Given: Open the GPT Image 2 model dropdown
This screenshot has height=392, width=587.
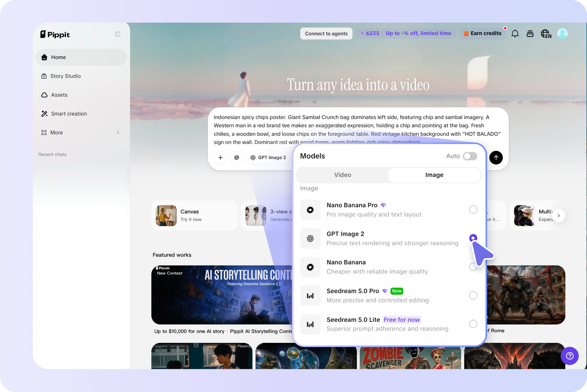Looking at the screenshot, I should (269, 158).
